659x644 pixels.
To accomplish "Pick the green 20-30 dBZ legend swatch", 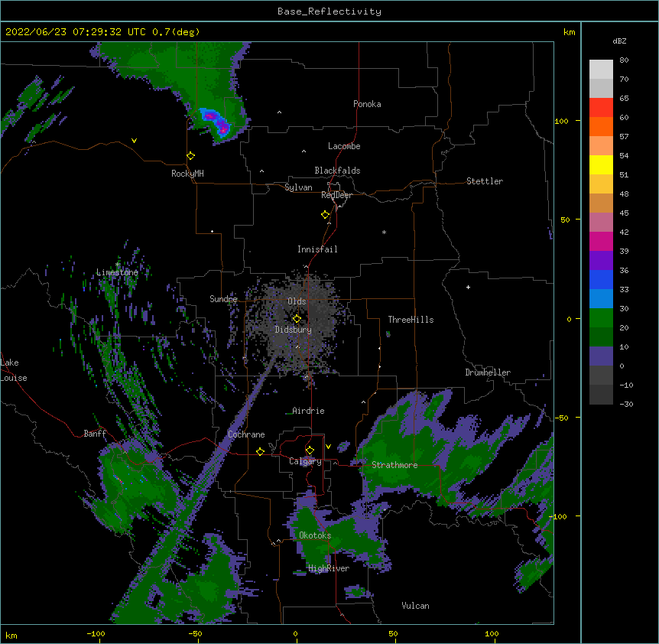I will point(601,318).
